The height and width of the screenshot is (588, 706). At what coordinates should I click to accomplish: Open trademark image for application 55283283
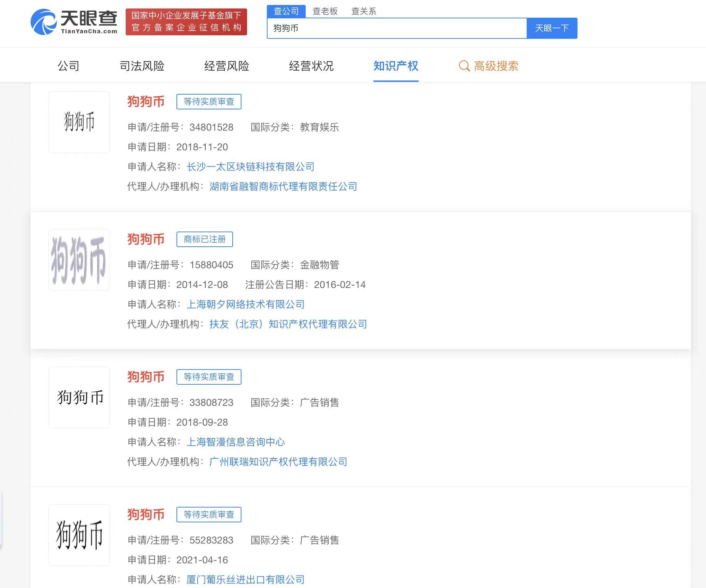(79, 535)
